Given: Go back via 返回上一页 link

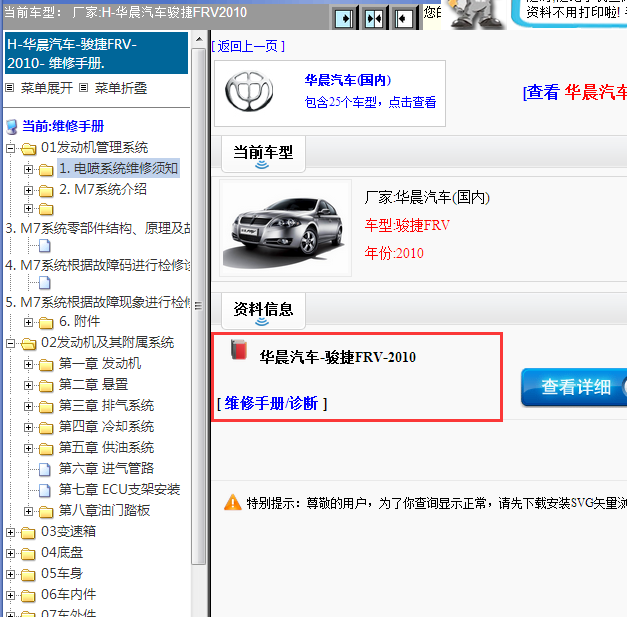Looking at the screenshot, I should [248, 46].
